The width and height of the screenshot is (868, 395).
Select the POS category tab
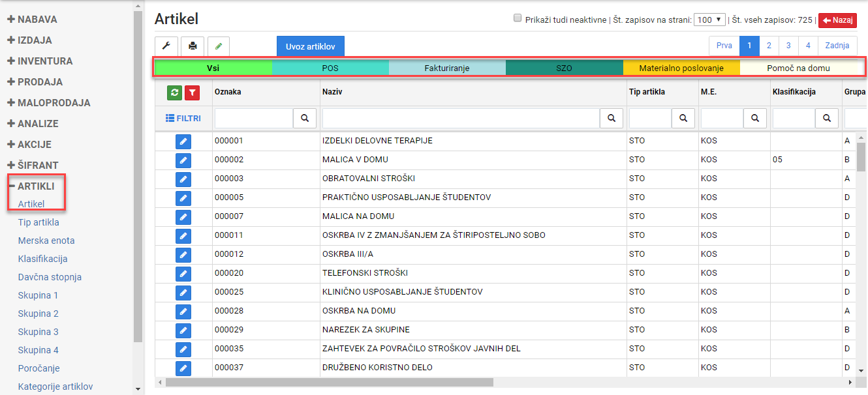[330, 68]
